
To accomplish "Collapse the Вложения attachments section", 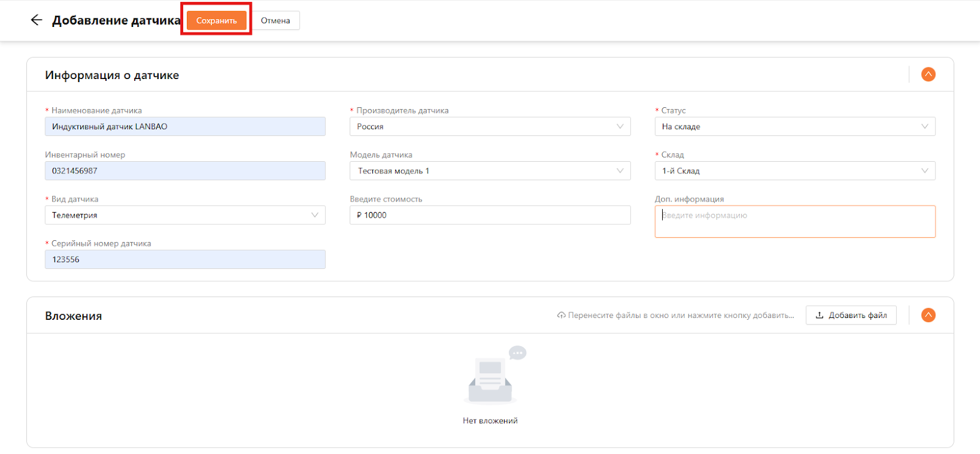I will tap(928, 316).
